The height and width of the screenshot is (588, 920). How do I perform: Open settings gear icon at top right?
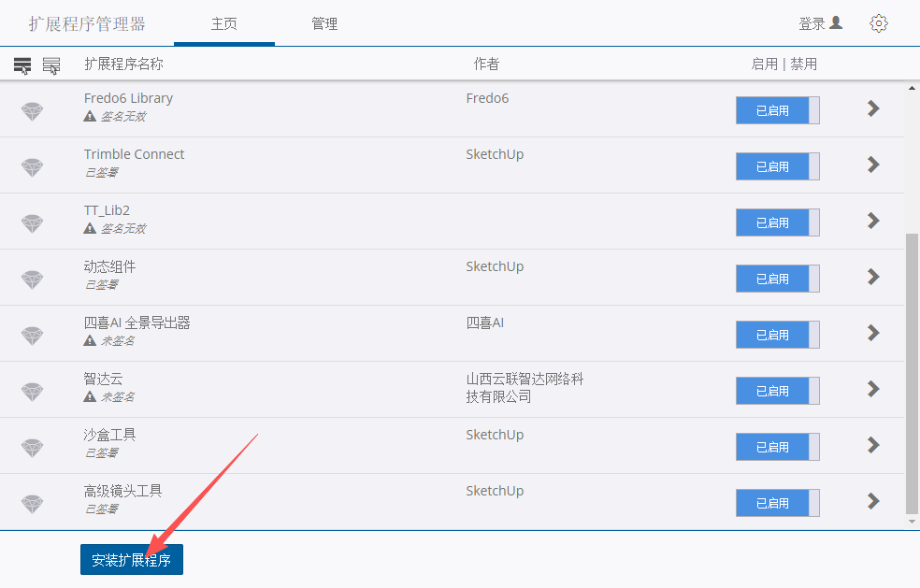(879, 23)
